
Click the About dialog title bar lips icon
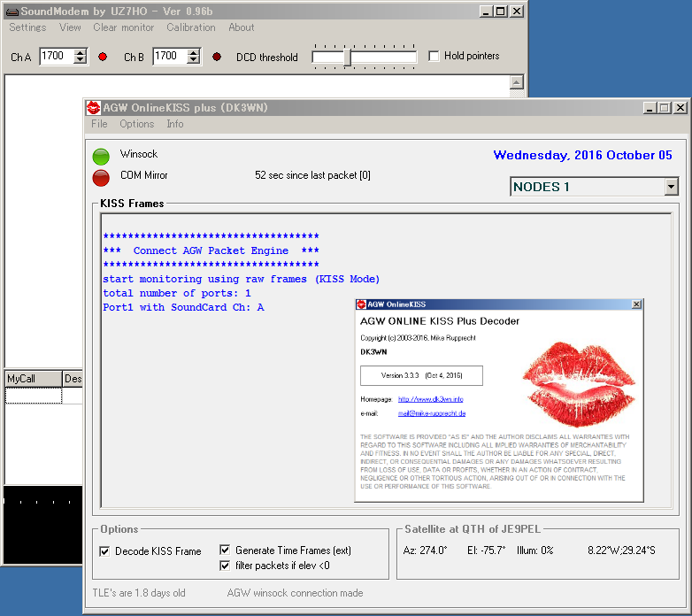pyautogui.click(x=361, y=304)
